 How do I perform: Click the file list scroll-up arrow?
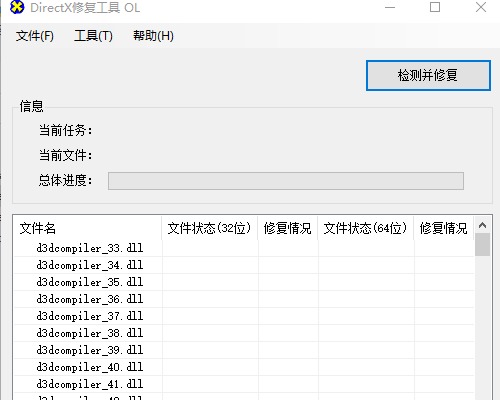tap(482, 225)
